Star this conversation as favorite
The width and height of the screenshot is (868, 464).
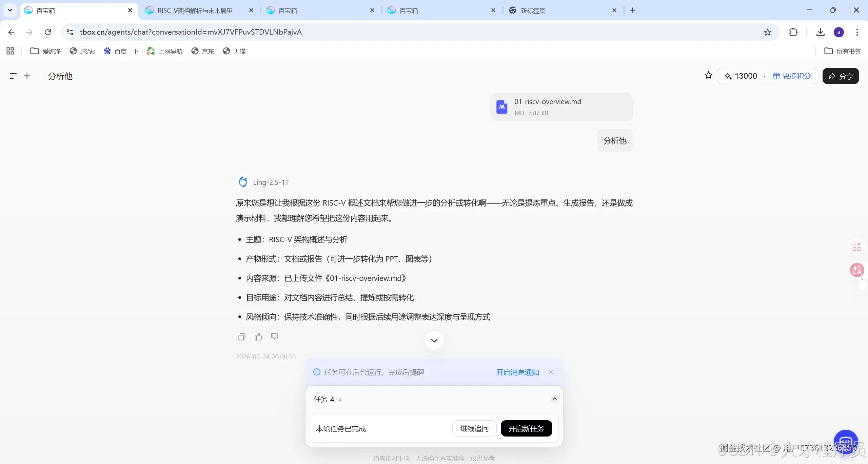pyautogui.click(x=708, y=76)
